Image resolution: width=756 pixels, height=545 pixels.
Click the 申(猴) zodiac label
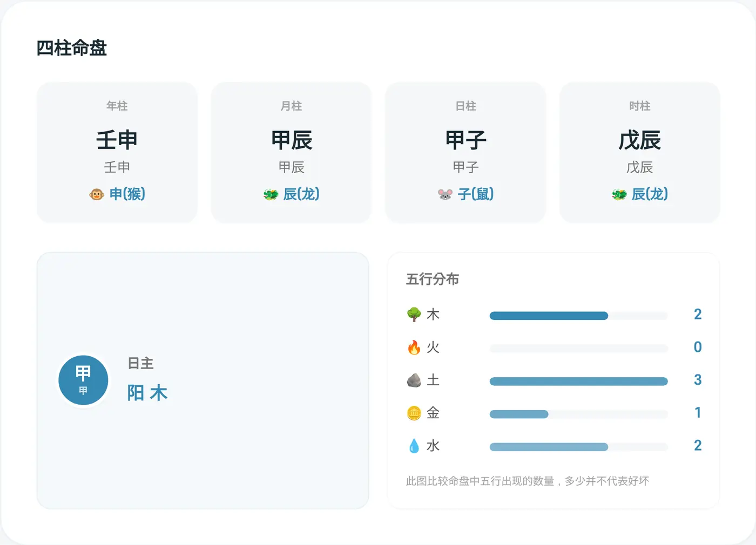127,194
